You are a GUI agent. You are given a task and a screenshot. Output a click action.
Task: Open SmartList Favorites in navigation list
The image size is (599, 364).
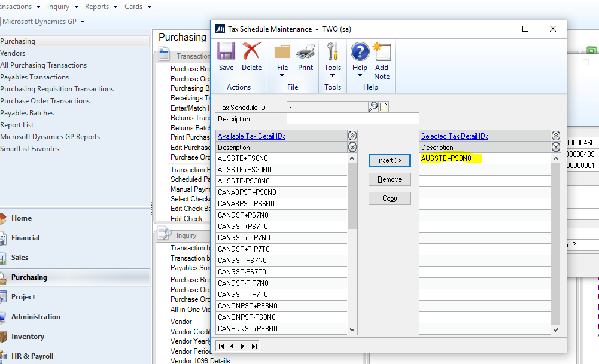click(30, 149)
